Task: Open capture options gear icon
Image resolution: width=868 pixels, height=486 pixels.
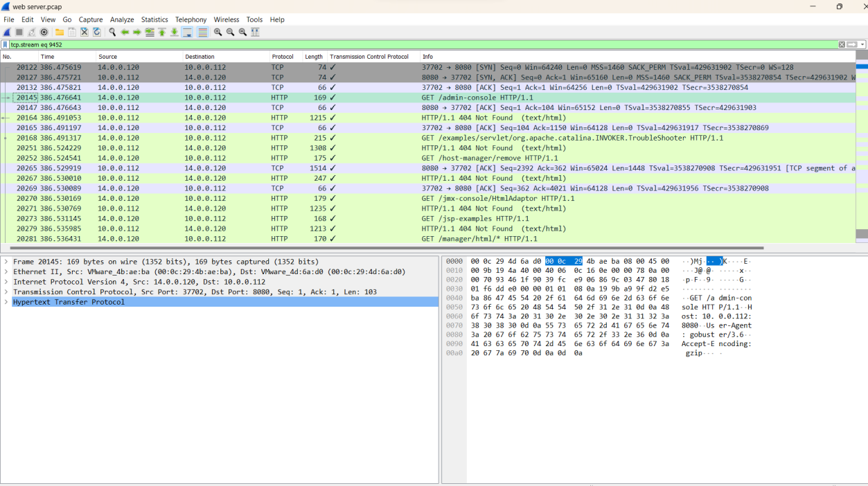Action: click(x=44, y=33)
